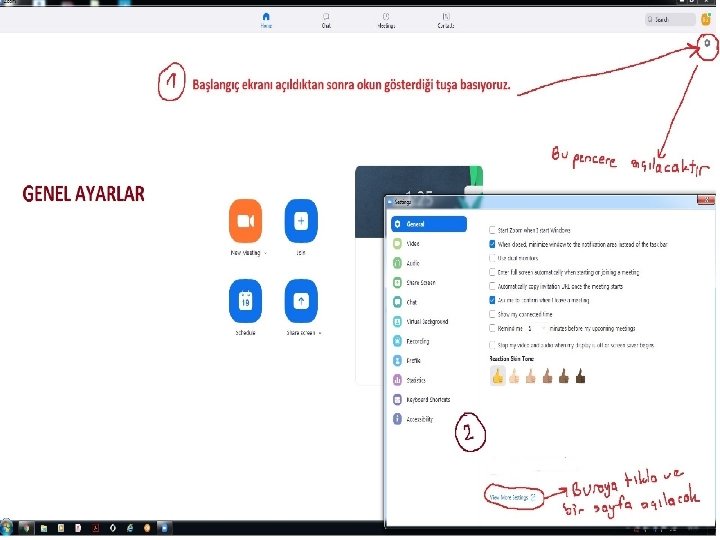Enable stop video and audio when display off
720x540 pixels.
492,345
